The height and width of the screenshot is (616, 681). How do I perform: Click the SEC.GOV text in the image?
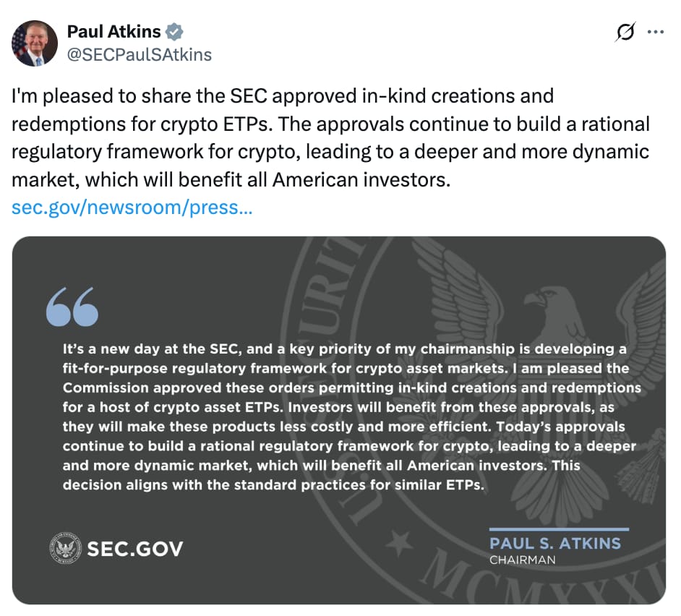[x=135, y=549]
